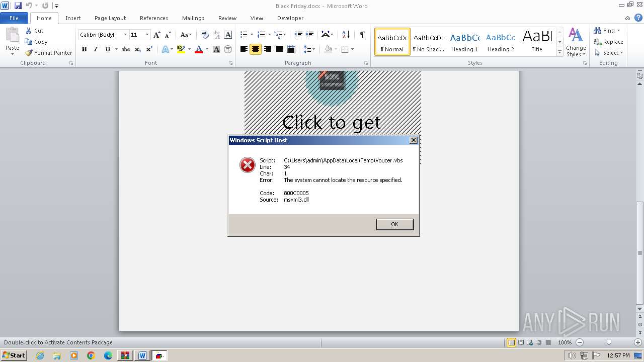Viewport: 644px width, 362px height.
Task: Switch to the Mailings tab
Action: click(x=193, y=18)
